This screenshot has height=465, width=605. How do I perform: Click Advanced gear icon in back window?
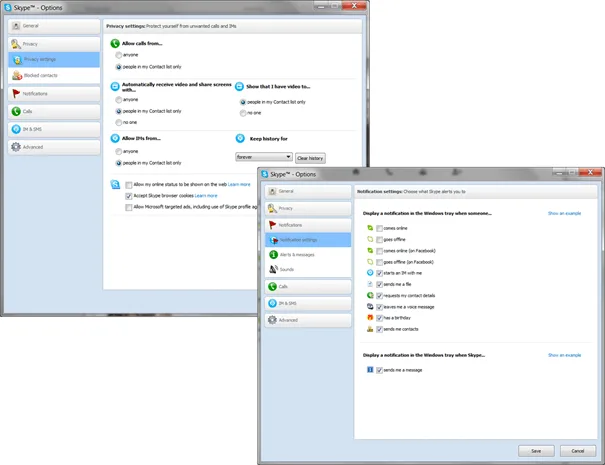[x=16, y=147]
